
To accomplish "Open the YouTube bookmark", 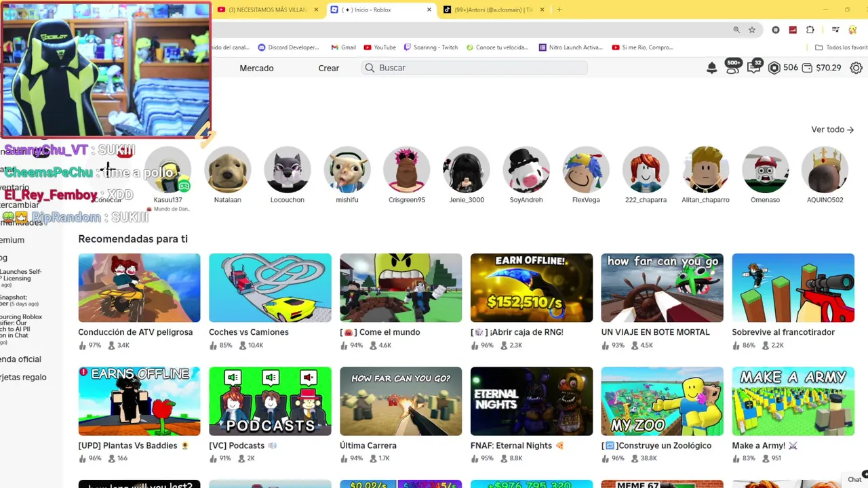I will point(380,47).
